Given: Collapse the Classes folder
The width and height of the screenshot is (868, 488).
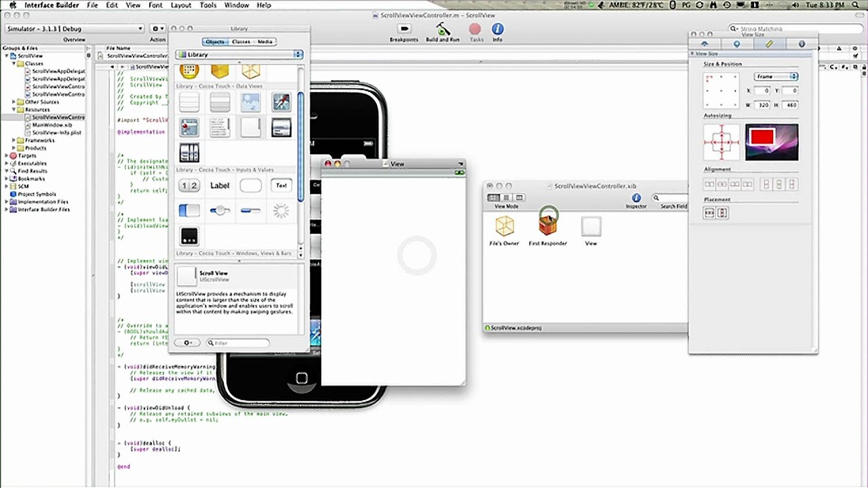Looking at the screenshot, I should tap(14, 64).
